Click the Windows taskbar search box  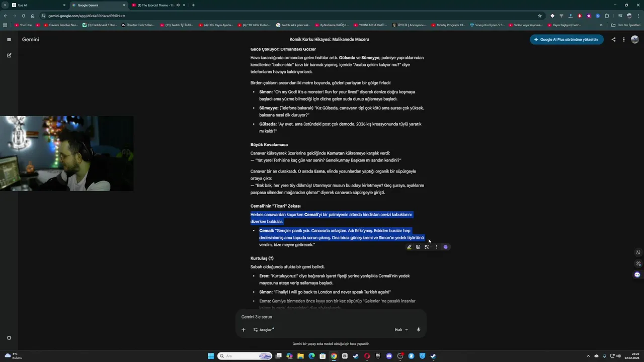point(245,356)
